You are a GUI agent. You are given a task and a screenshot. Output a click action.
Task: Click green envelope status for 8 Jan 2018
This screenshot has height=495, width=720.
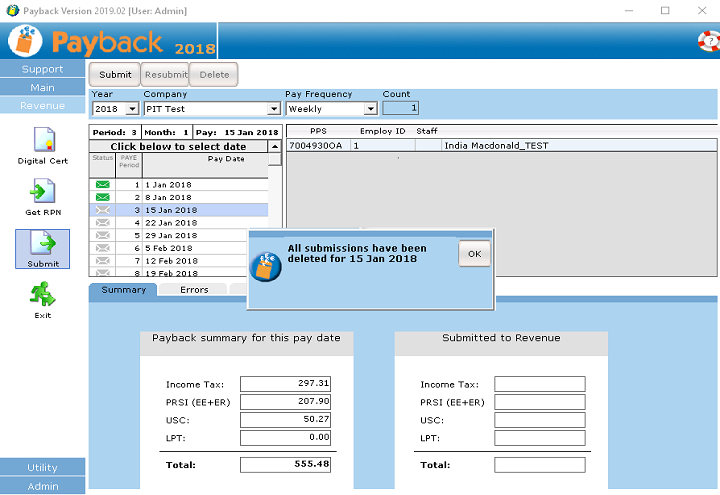pos(102,197)
